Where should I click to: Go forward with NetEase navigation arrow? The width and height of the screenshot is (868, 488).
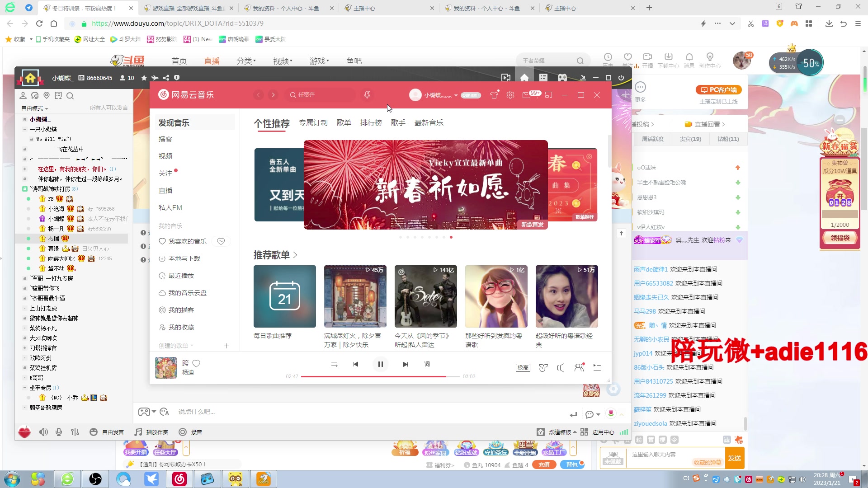273,95
